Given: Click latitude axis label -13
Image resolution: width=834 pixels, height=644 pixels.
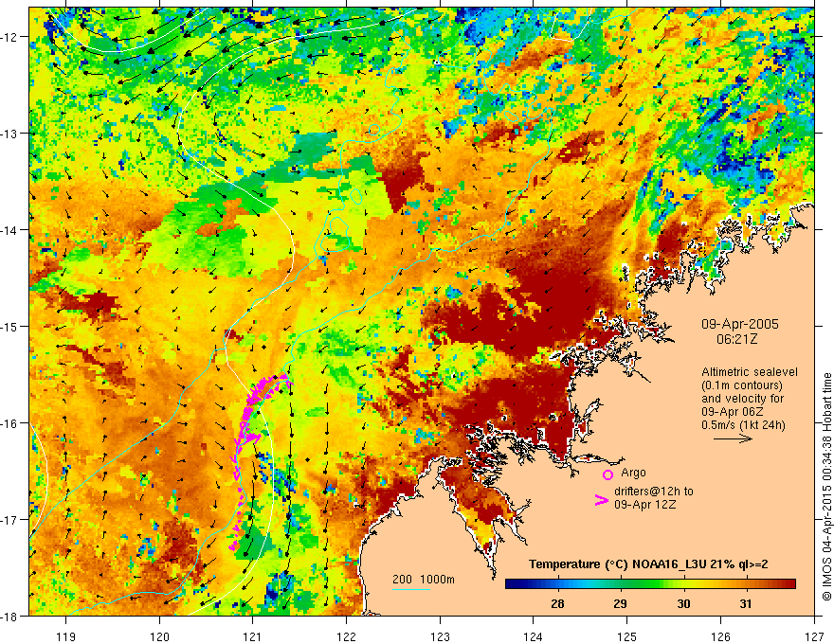Looking at the screenshot, I should click(10, 134).
